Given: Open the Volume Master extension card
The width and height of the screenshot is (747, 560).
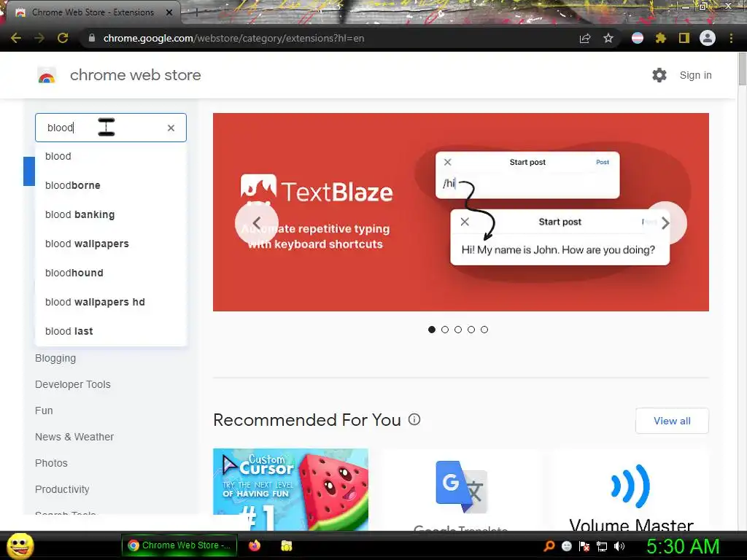Looking at the screenshot, I should pos(631,489).
